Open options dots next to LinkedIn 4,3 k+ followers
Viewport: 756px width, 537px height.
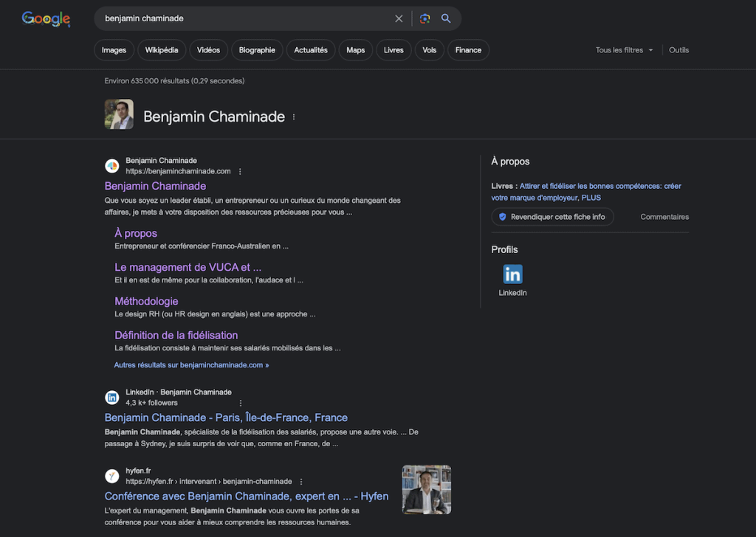pyautogui.click(x=241, y=403)
